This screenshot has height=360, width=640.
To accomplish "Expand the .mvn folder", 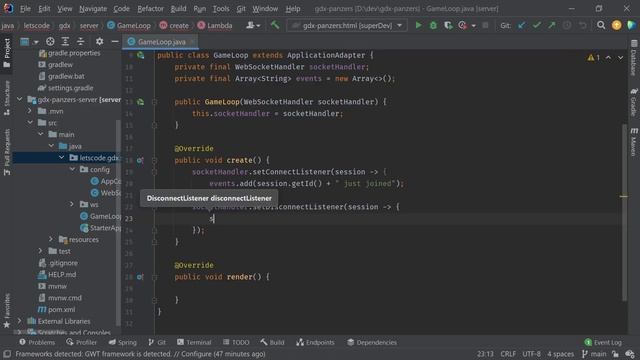I will 30,111.
